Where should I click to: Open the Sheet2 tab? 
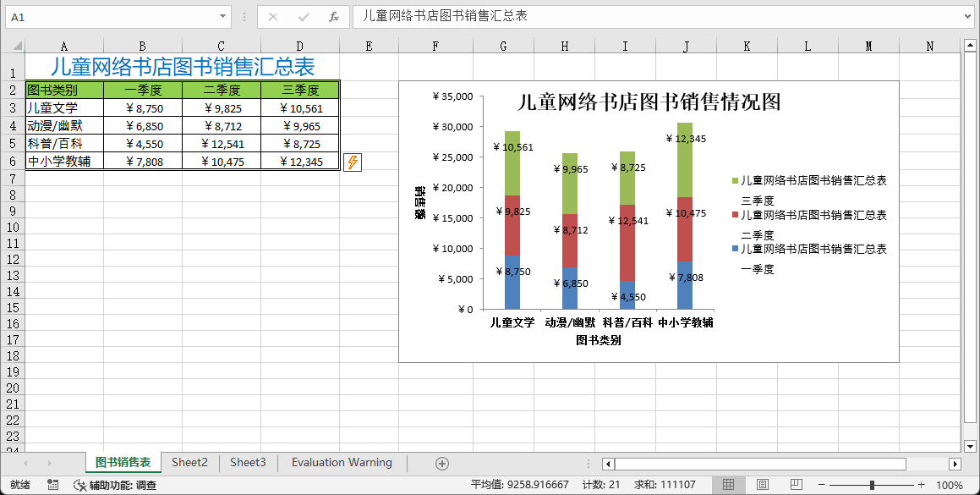pyautogui.click(x=189, y=463)
